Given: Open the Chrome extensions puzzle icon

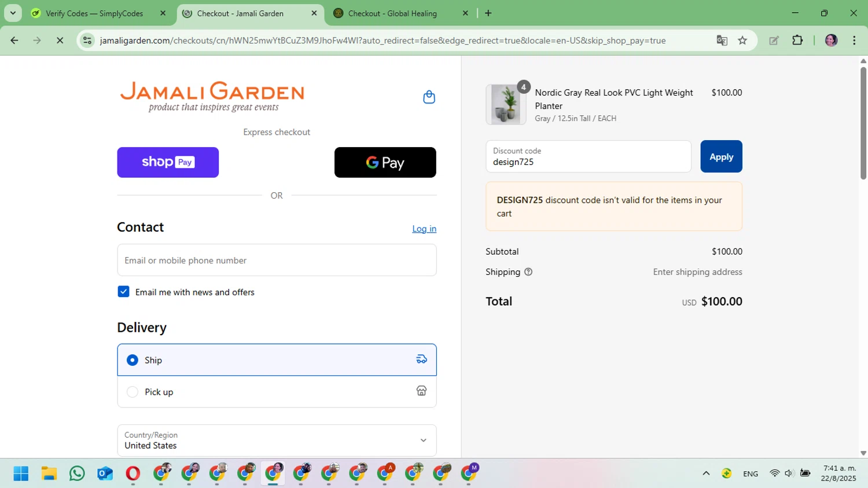Looking at the screenshot, I should click(797, 41).
